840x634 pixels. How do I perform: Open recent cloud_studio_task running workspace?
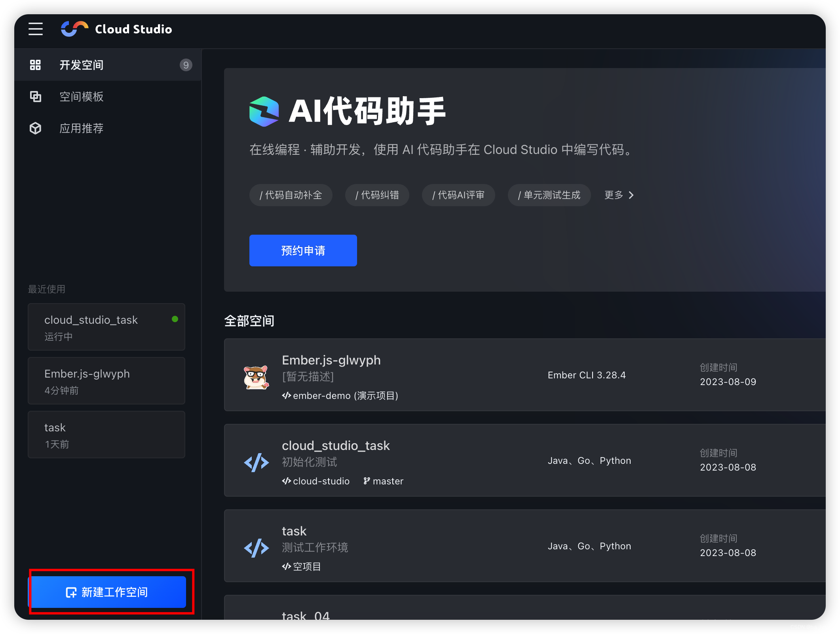point(106,327)
